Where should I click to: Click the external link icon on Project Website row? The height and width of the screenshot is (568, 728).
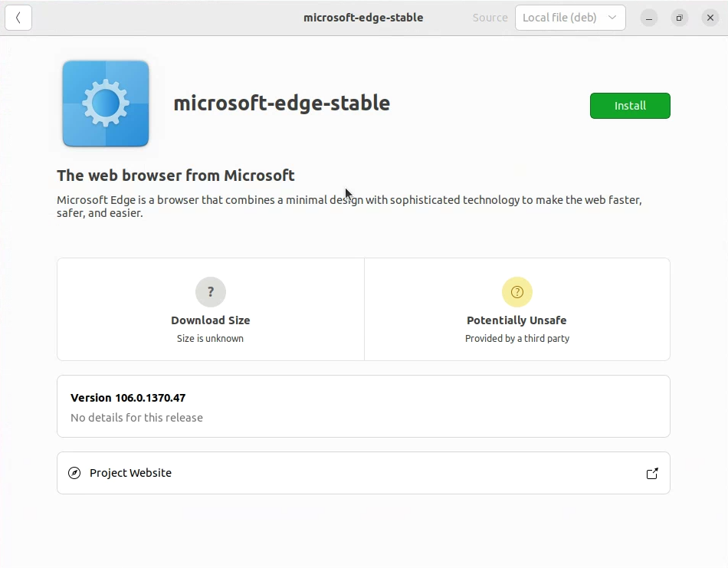pyautogui.click(x=652, y=473)
